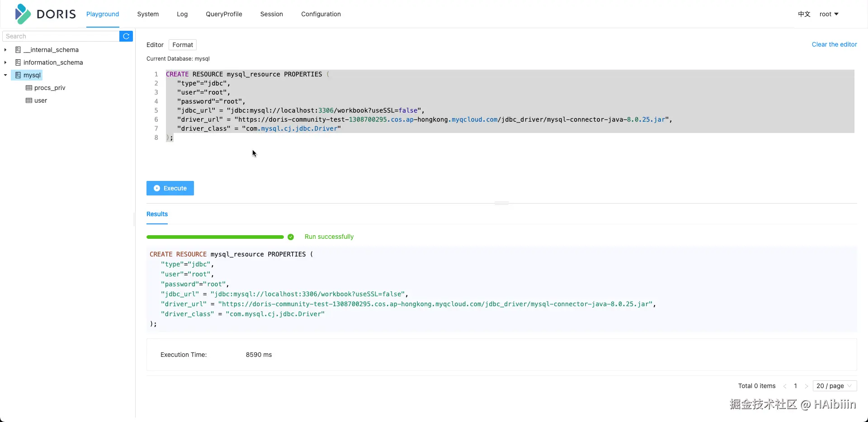Collapse the mysql tree node

[x=5, y=75]
